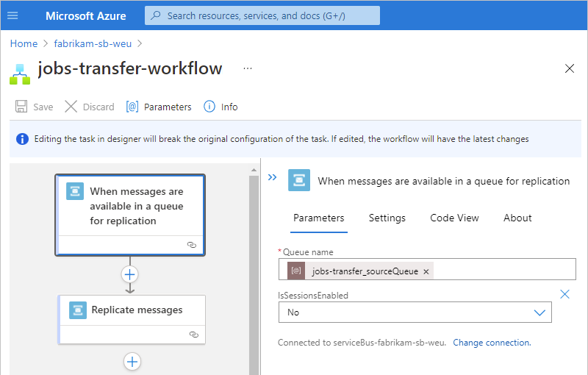The image size is (588, 375).
Task: Click the jobs-transfer-workflow logic app icon
Action: coord(20,74)
